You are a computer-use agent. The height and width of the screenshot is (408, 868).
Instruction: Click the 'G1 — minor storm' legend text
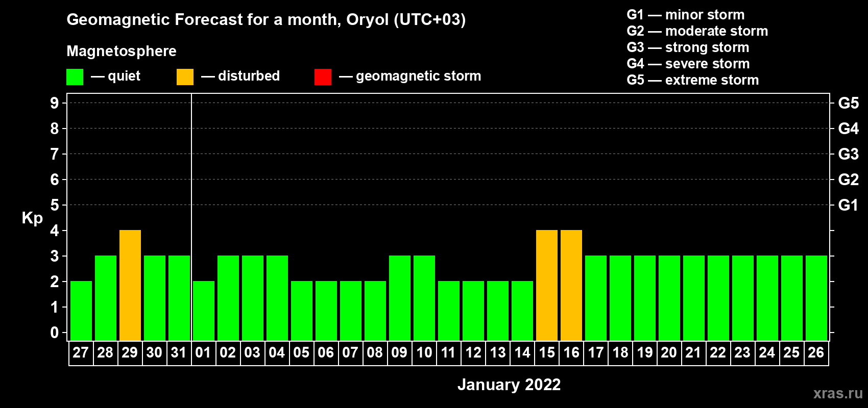(686, 15)
